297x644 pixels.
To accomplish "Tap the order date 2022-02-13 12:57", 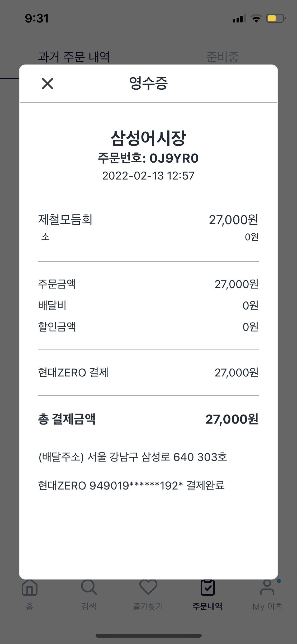I will click(148, 176).
